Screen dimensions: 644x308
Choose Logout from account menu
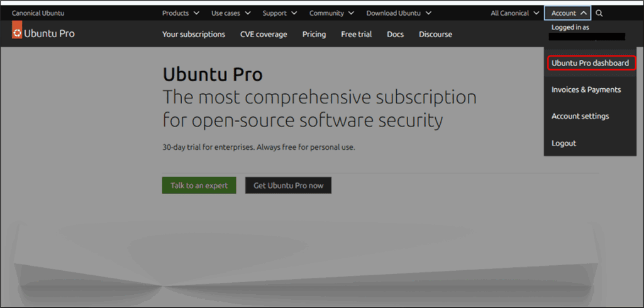(564, 143)
